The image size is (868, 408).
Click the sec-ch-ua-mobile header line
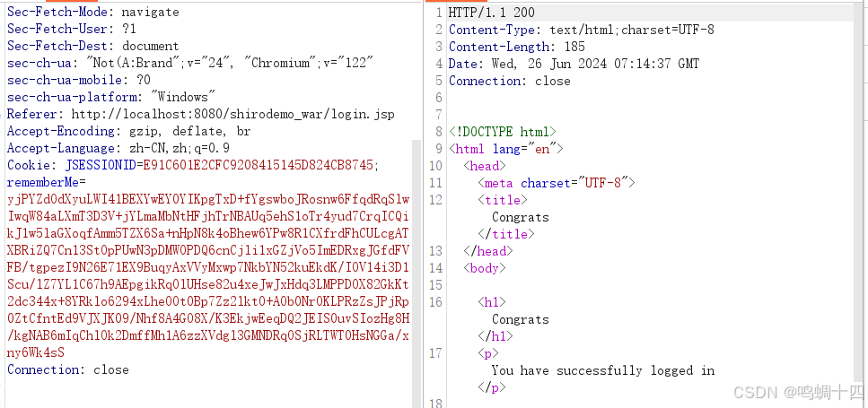[x=79, y=80]
